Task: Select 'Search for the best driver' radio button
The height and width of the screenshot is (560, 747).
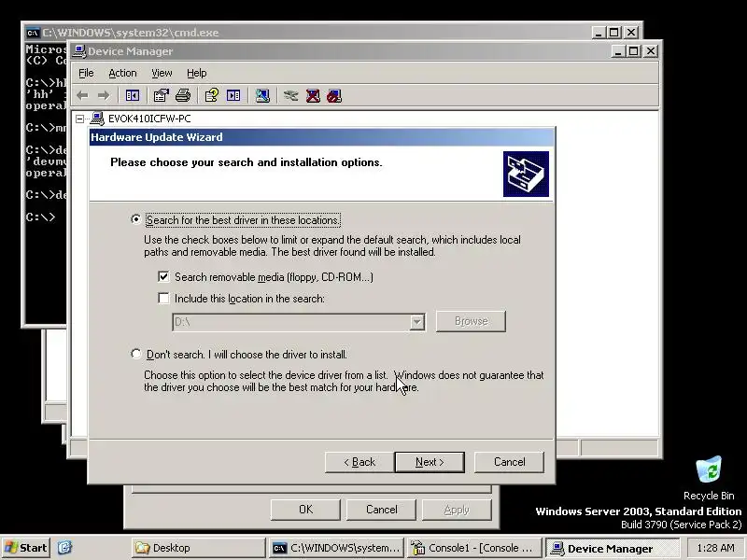Action: [136, 219]
